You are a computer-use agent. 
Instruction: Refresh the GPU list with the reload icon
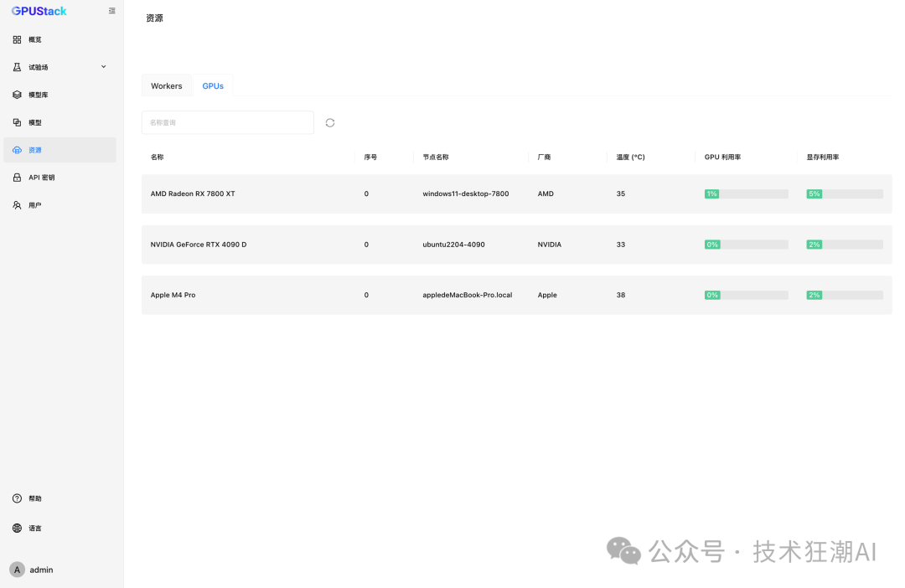coord(330,123)
